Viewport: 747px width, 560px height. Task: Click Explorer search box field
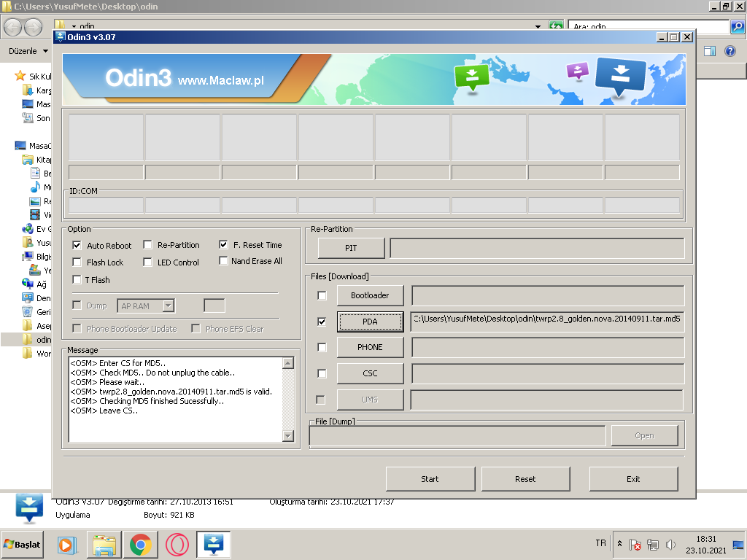pyautogui.click(x=649, y=27)
